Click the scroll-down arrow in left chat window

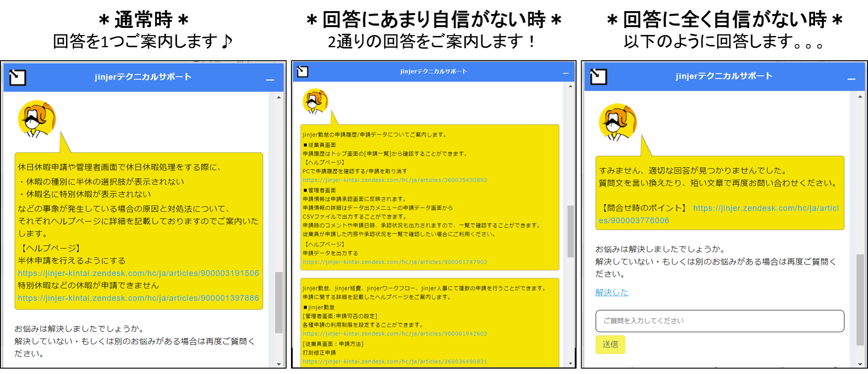pos(279,364)
